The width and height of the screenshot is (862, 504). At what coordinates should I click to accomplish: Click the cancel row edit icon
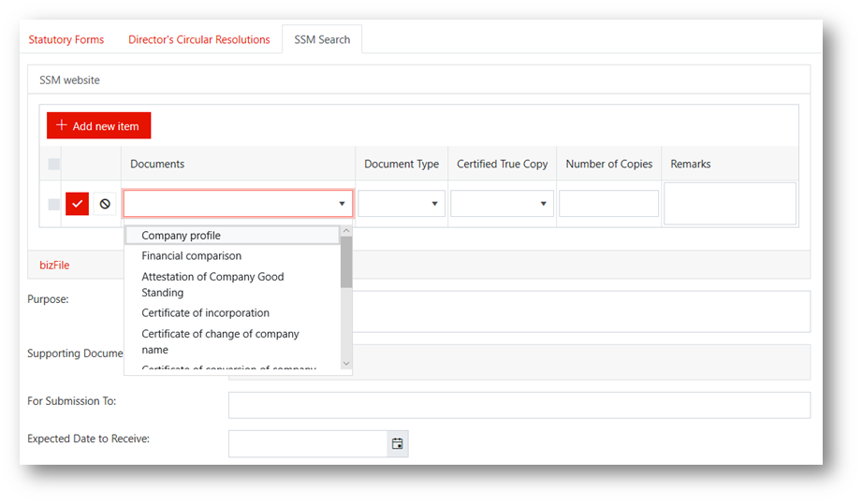point(105,204)
